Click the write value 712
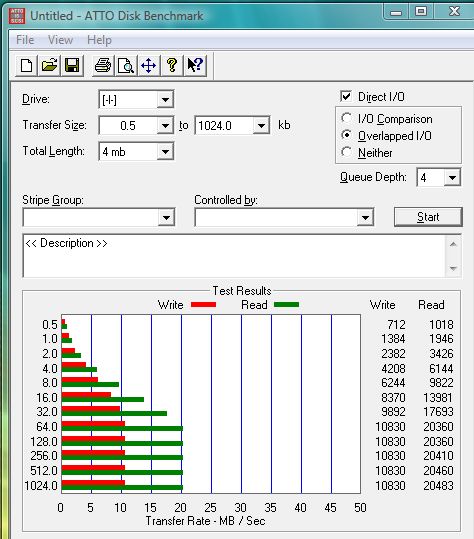Screen dimensions: 474x539 396,324
